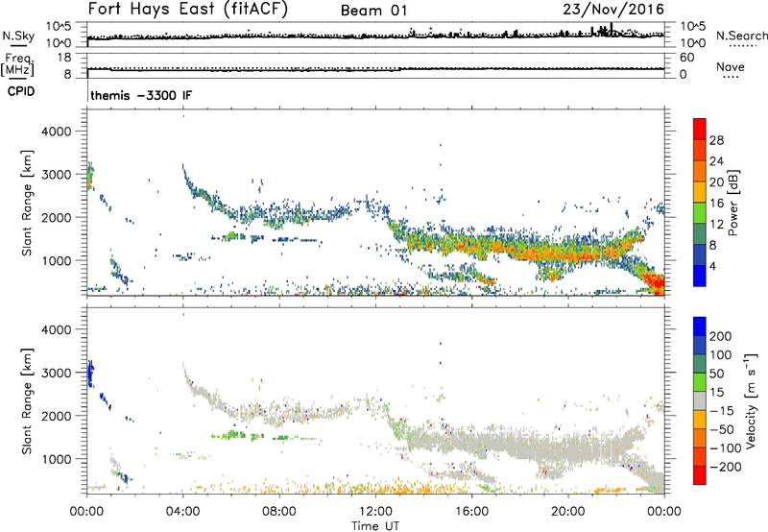Click the '1000' label on the velocity panel axis
The height and width of the screenshot is (532, 768).
point(56,459)
